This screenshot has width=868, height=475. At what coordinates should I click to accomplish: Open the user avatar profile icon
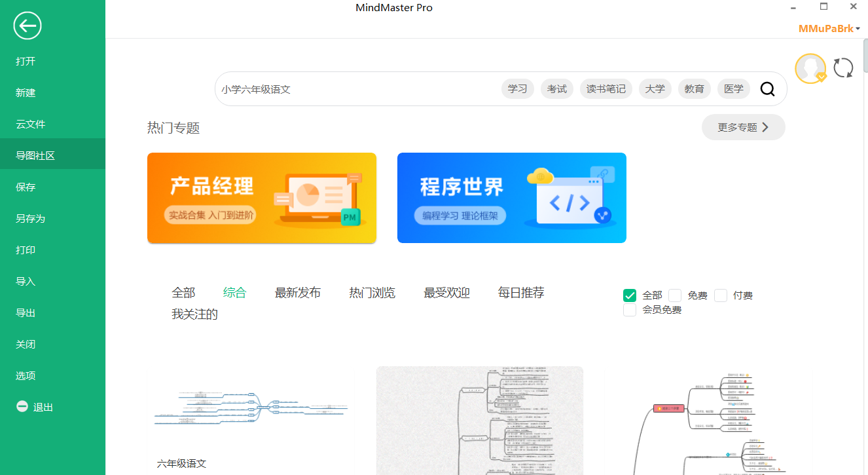[x=810, y=68]
